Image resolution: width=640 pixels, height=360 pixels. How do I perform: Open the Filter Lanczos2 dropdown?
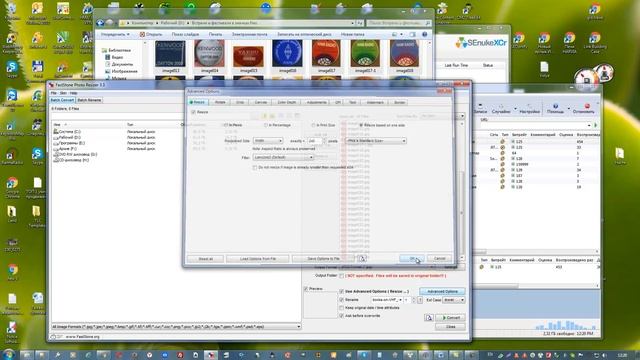click(x=283, y=157)
